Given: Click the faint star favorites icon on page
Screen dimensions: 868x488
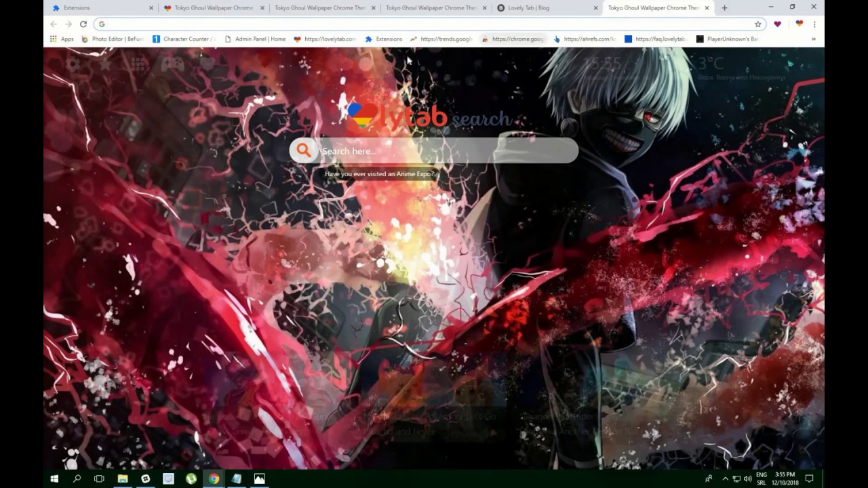Looking at the screenshot, I should [x=105, y=64].
